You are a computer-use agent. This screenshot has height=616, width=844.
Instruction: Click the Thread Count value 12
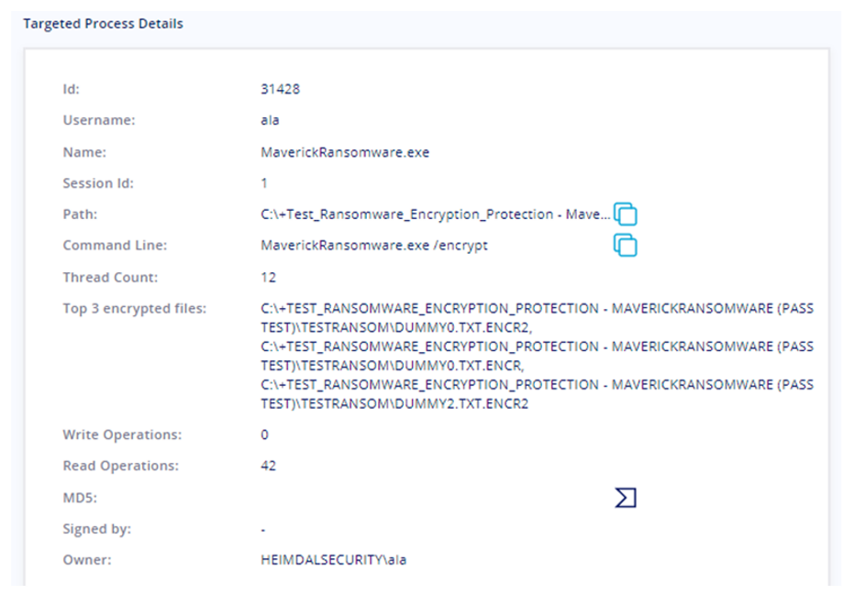269,278
